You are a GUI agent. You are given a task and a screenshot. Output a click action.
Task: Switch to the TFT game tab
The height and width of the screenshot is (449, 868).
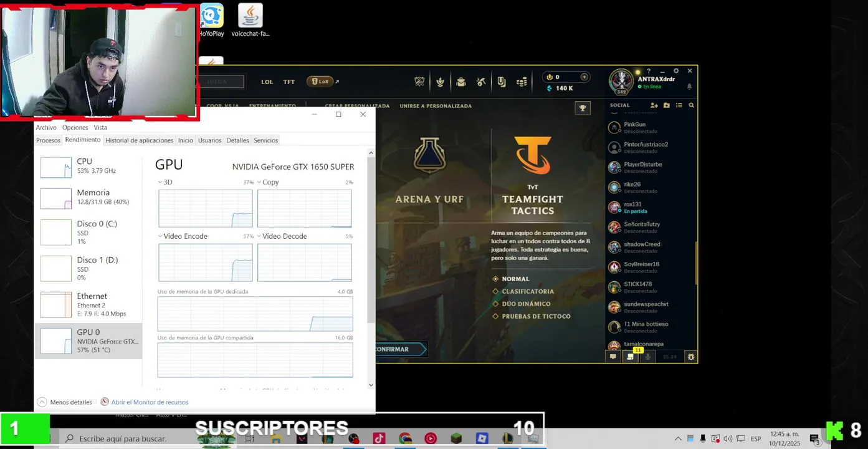point(289,82)
